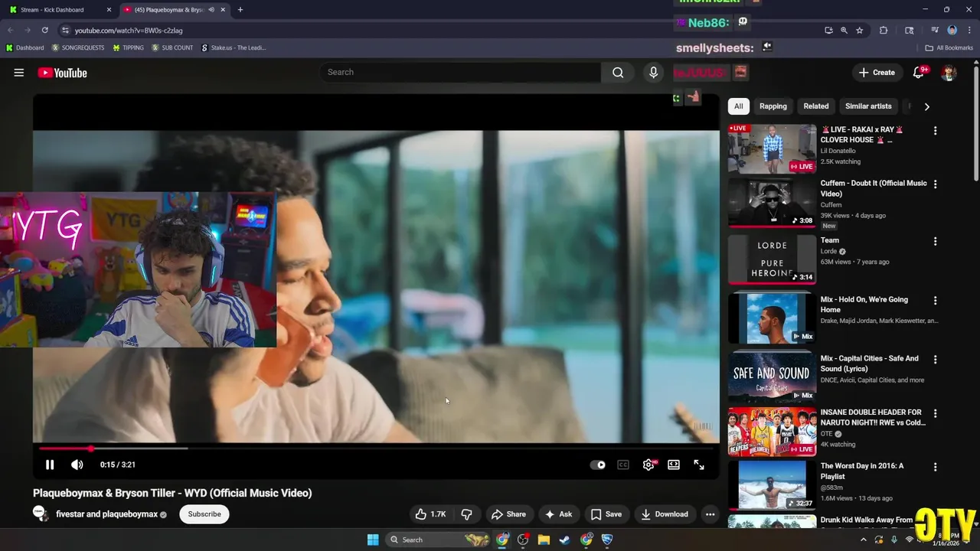Open Steam from the taskbar
Screen dimensions: 980x551
point(564,540)
